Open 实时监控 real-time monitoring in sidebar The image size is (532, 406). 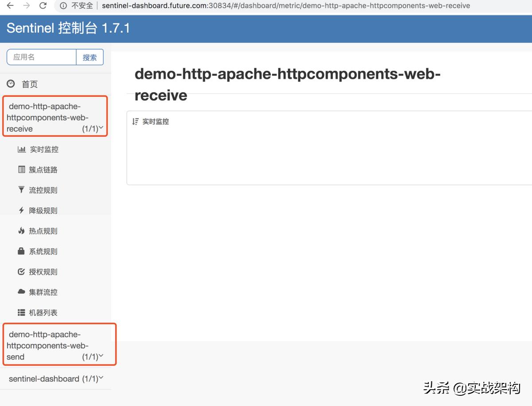tap(42, 149)
